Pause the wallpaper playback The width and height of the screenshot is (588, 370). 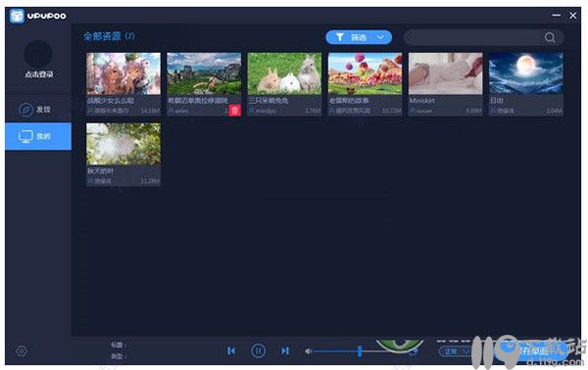[258, 350]
